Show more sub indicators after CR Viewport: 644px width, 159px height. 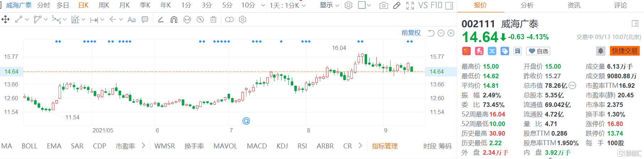[x=360, y=146]
